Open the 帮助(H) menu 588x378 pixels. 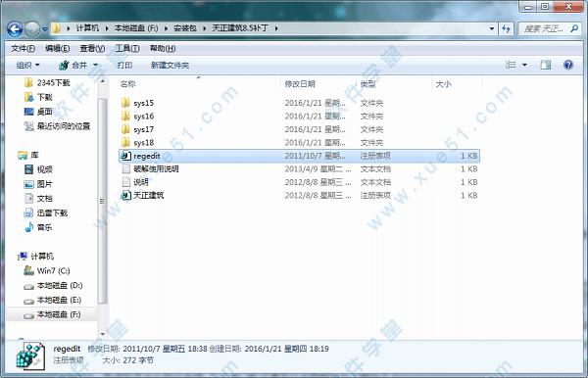coord(163,48)
